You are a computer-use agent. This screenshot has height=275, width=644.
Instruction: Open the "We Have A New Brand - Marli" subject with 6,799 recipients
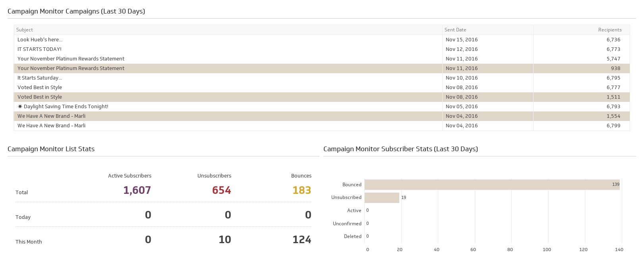click(x=51, y=126)
